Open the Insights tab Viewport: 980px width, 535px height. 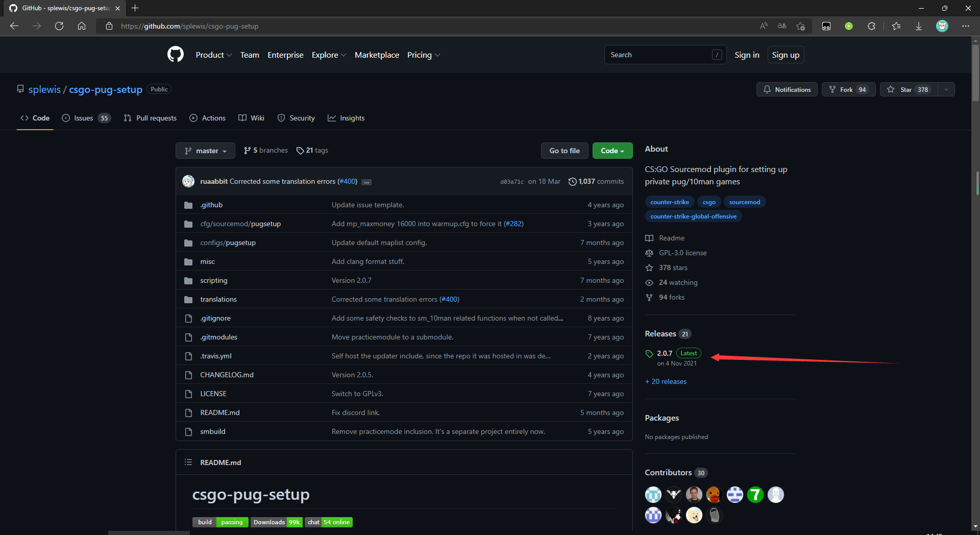pyautogui.click(x=346, y=118)
